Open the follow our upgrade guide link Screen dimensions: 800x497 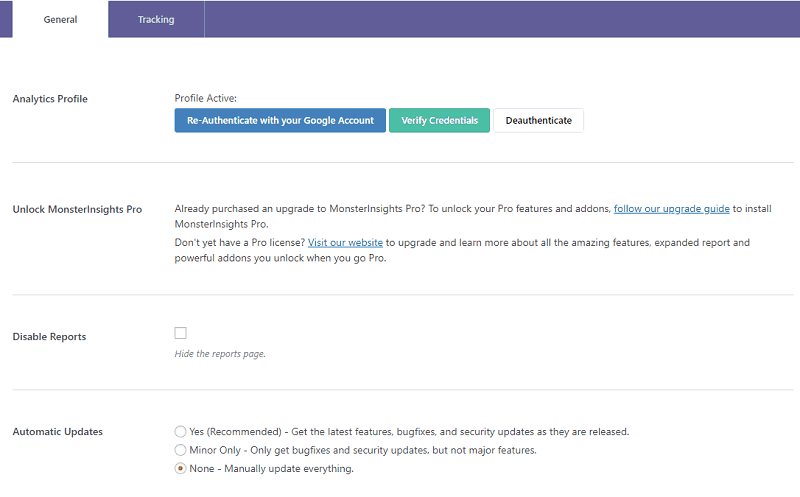coord(671,209)
